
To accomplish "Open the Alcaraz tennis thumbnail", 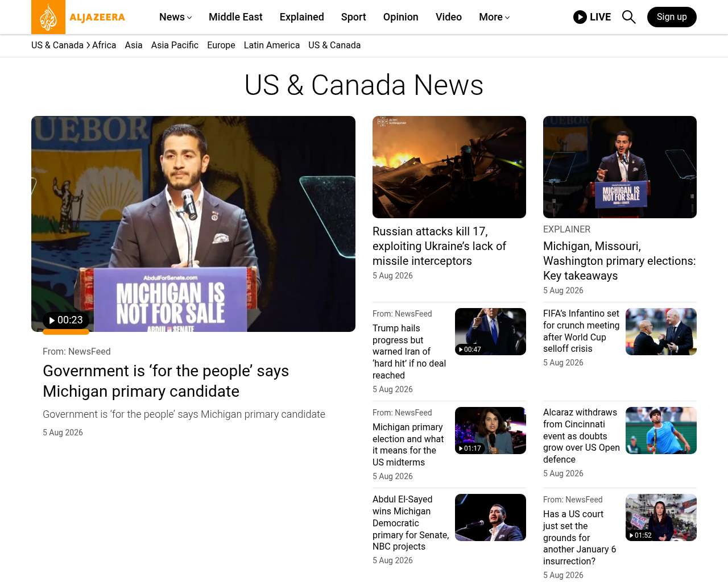I will click(661, 431).
